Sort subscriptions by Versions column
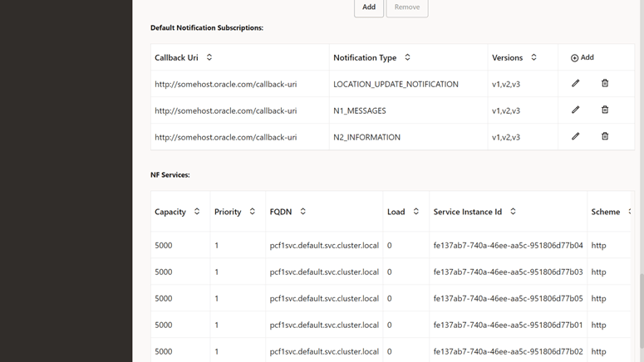Image resolution: width=644 pixels, height=362 pixels. tap(533, 58)
